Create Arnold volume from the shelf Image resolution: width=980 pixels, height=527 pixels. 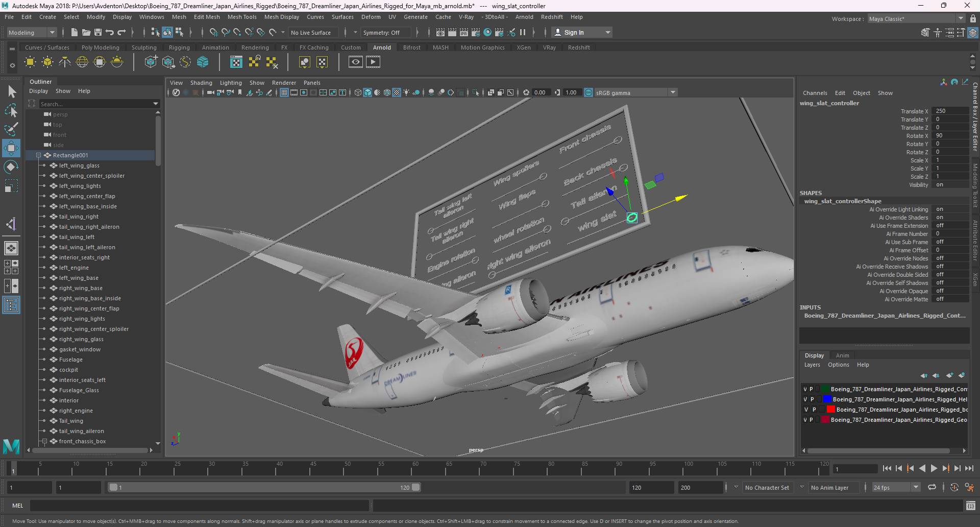tap(203, 62)
